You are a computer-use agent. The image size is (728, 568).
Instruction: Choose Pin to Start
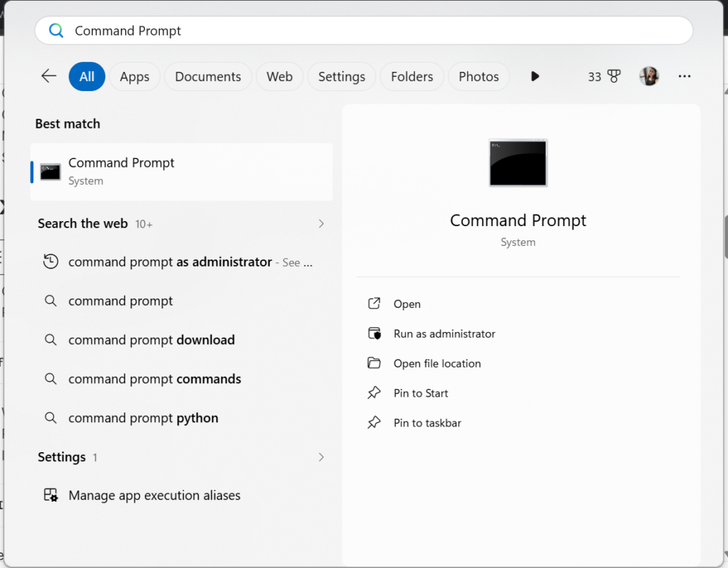tap(421, 393)
